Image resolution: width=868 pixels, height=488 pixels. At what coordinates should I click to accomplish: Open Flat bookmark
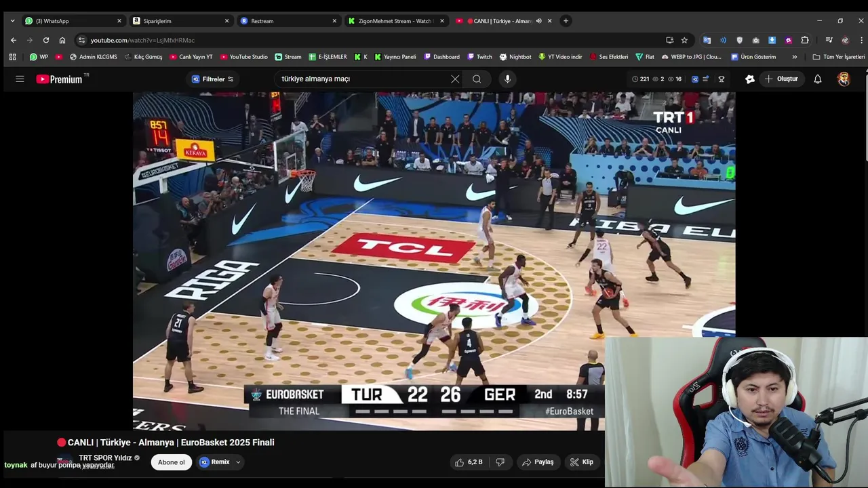click(x=645, y=57)
